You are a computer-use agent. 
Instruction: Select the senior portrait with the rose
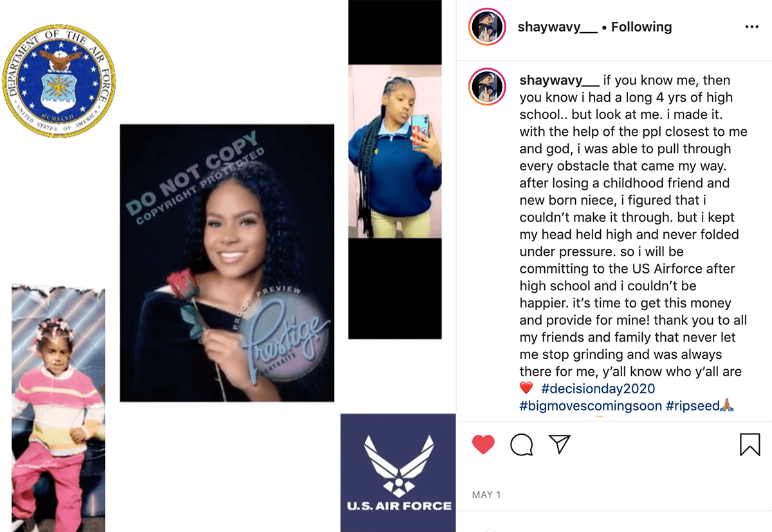pyautogui.click(x=227, y=263)
